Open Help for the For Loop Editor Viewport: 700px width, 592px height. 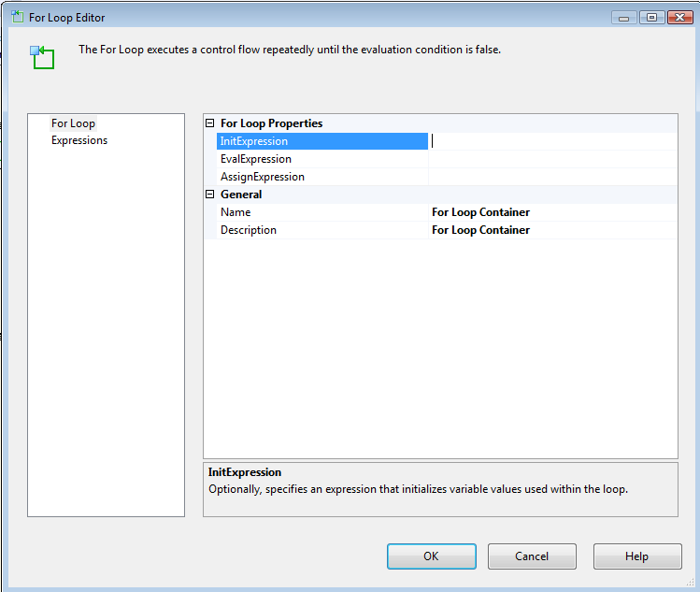tap(636, 556)
